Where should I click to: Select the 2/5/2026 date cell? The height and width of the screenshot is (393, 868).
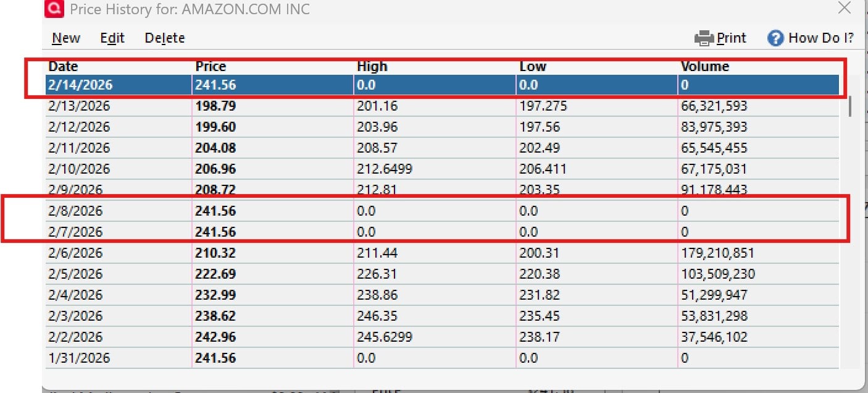(75, 274)
